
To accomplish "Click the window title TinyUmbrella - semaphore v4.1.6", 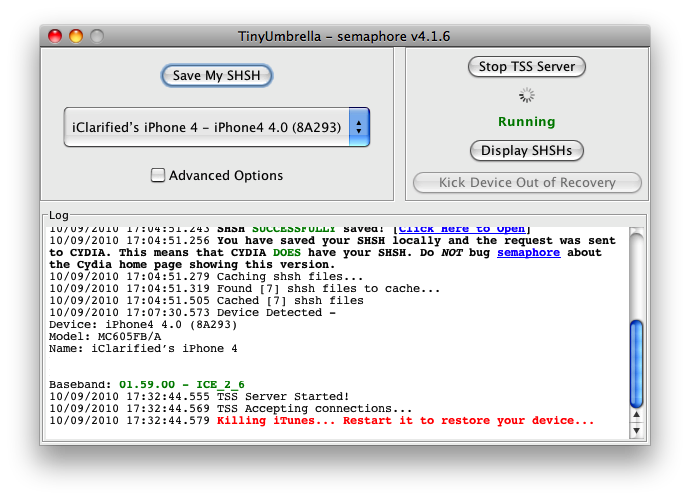I will (344, 36).
